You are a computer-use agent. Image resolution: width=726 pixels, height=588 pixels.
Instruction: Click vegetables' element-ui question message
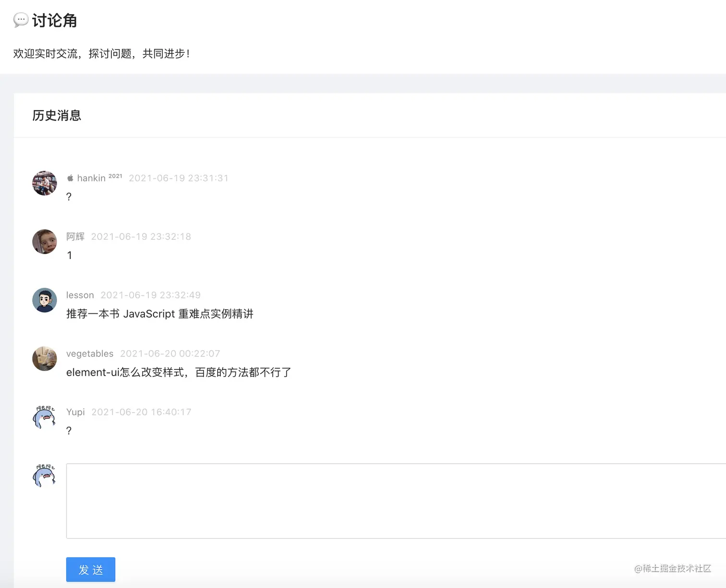click(x=178, y=372)
